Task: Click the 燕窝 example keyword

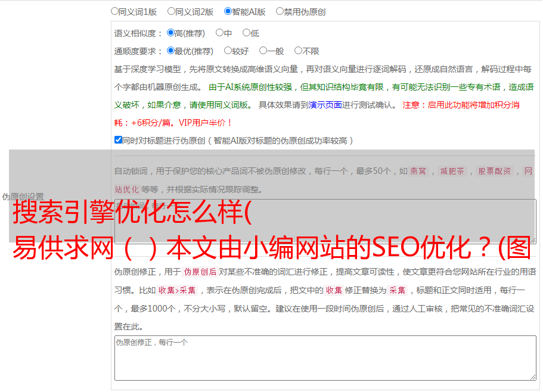Action: click(418, 171)
